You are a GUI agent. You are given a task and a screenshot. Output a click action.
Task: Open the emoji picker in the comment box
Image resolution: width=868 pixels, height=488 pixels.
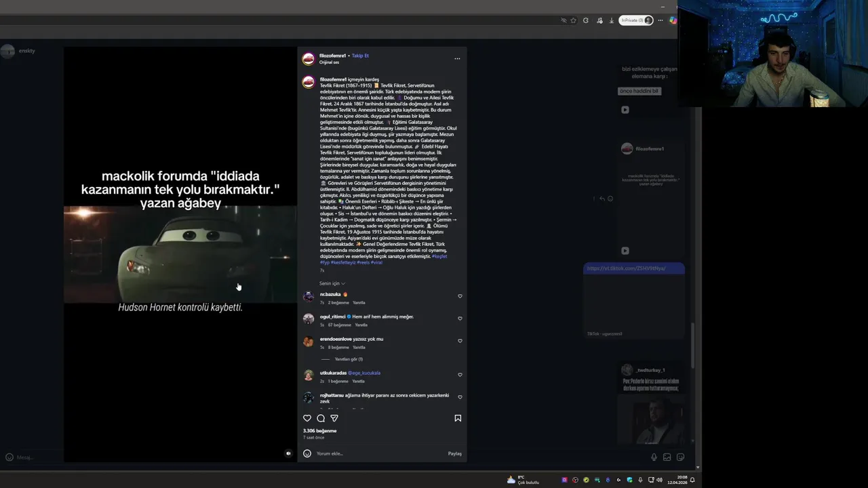307,453
